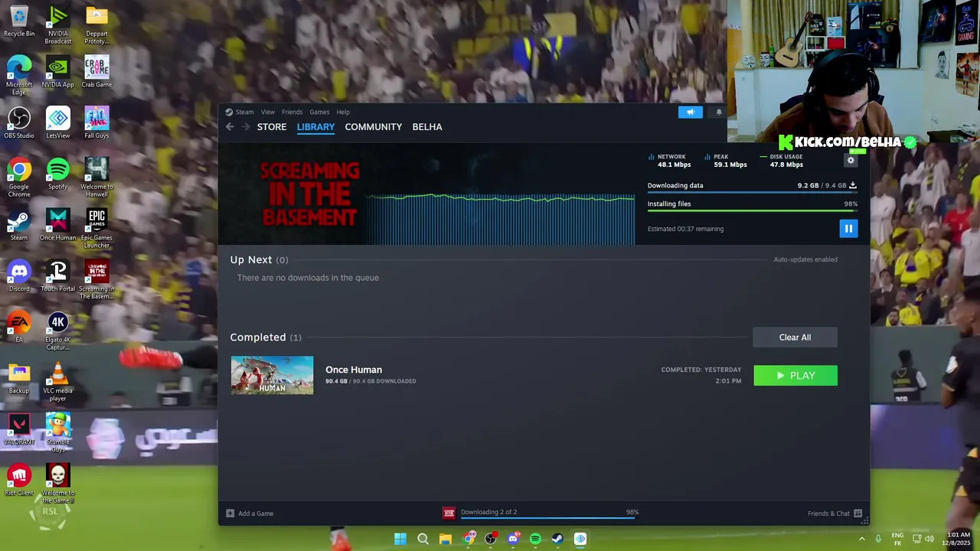Image resolution: width=980 pixels, height=551 pixels.
Task: Click the Downloading 2 of 2 status
Action: point(488,512)
